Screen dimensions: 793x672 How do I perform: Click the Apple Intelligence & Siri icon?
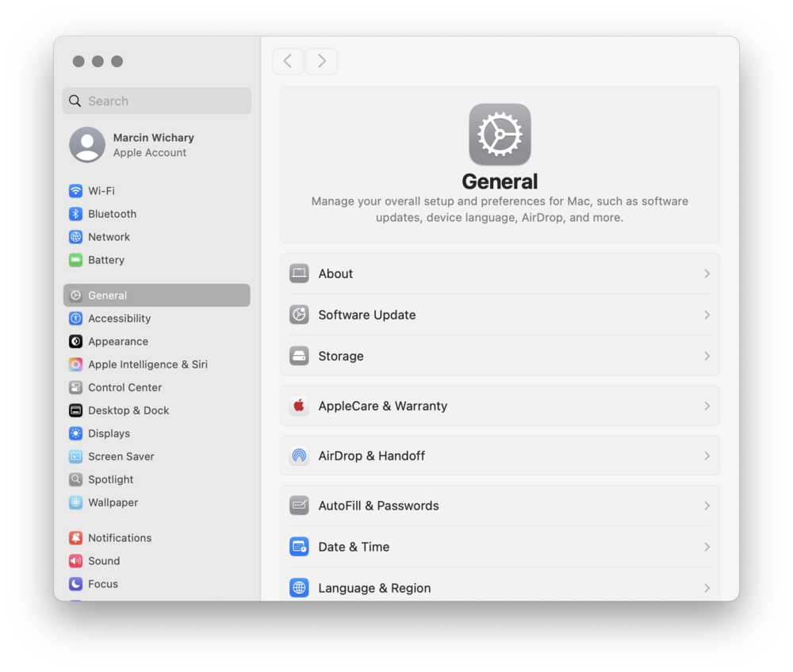75,365
